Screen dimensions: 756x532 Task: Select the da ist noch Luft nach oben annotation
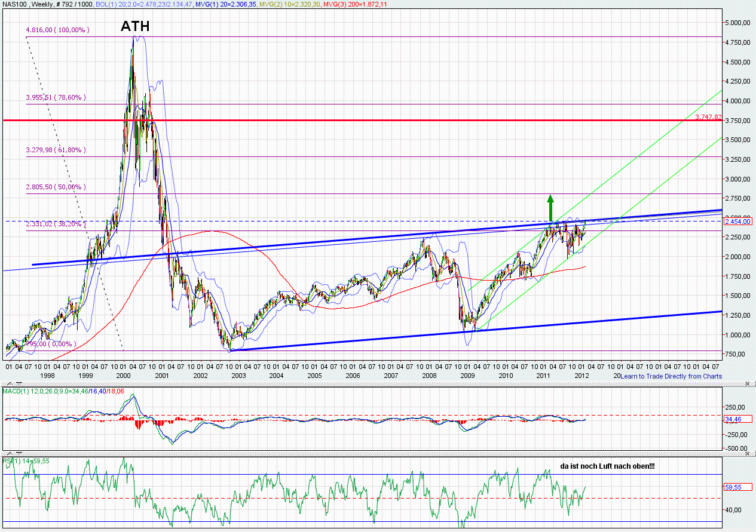[607, 466]
